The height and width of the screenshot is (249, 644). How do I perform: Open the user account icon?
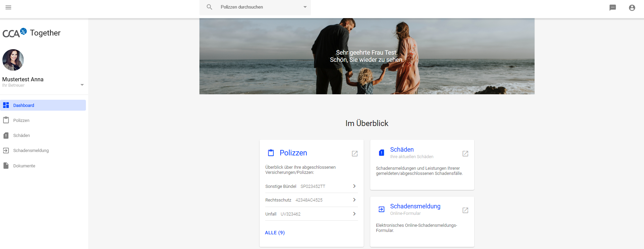pyautogui.click(x=632, y=8)
